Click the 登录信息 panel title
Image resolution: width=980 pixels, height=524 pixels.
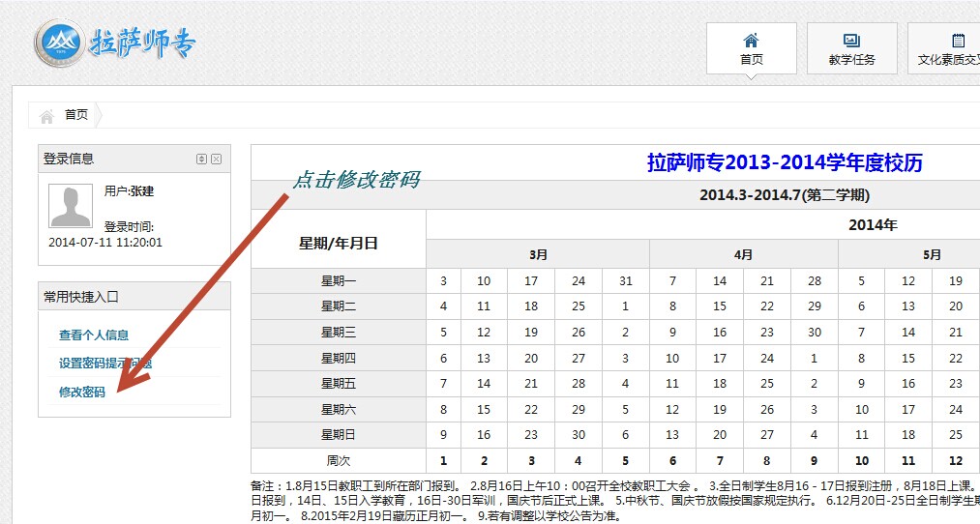point(69,159)
